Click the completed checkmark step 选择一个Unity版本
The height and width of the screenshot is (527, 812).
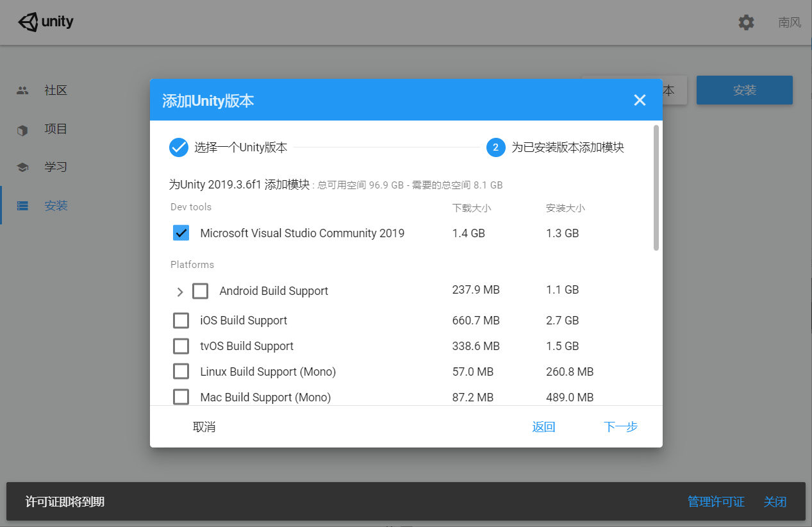tap(178, 147)
